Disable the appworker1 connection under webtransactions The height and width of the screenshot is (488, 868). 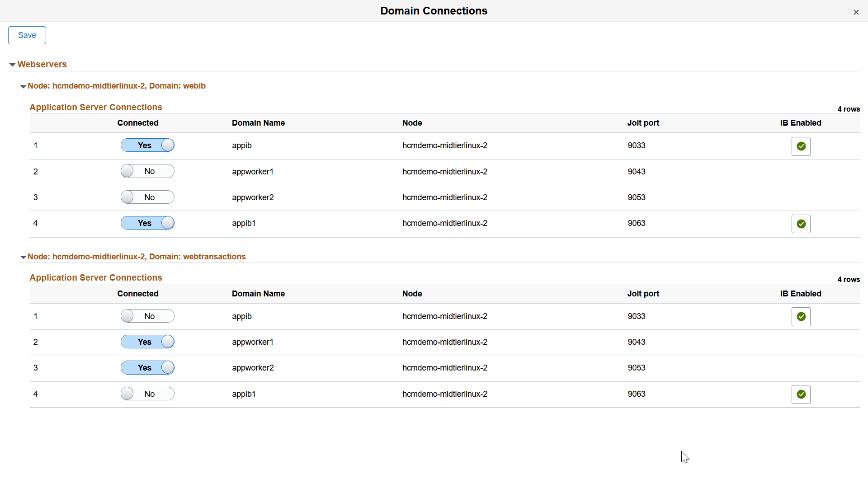tap(147, 342)
